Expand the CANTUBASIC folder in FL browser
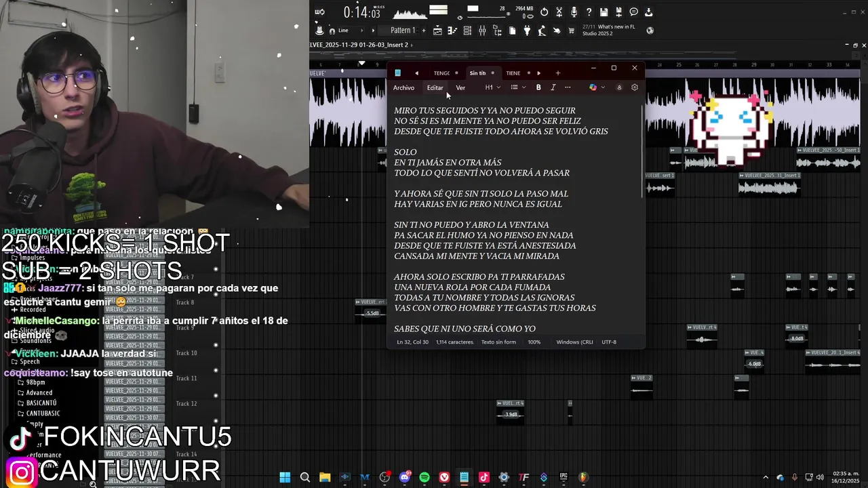 pyautogui.click(x=43, y=413)
